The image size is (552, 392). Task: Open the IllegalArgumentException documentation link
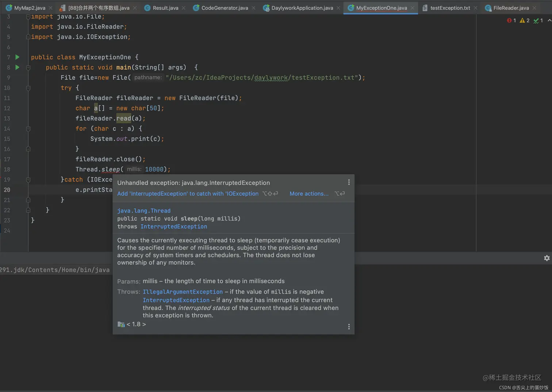[x=183, y=292]
